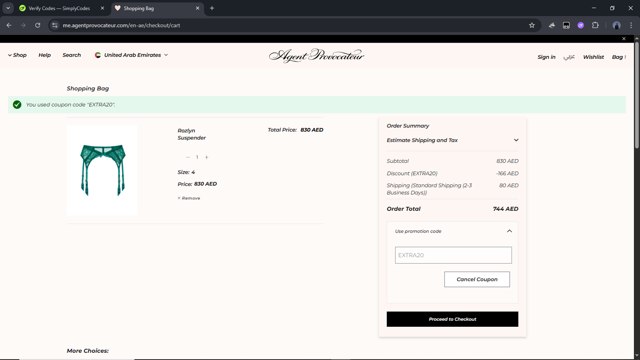The image size is (640, 360).
Task: Click the Order Total amount 744 AED
Action: [505, 209]
